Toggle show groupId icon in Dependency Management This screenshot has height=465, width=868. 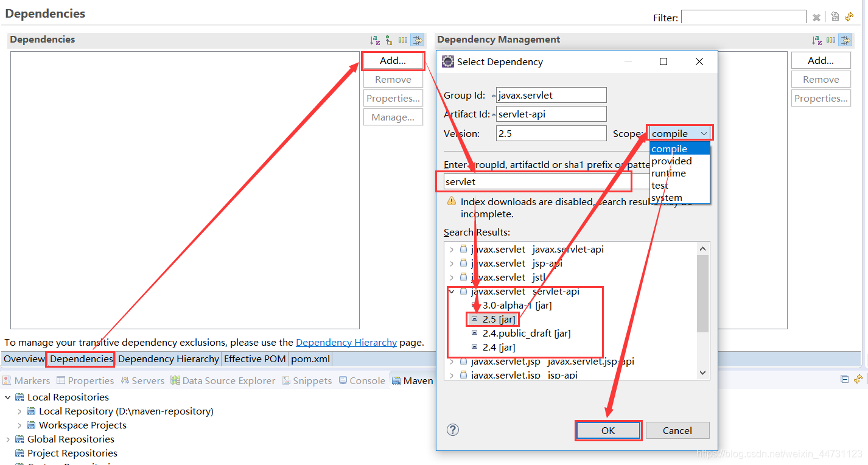[831, 40]
